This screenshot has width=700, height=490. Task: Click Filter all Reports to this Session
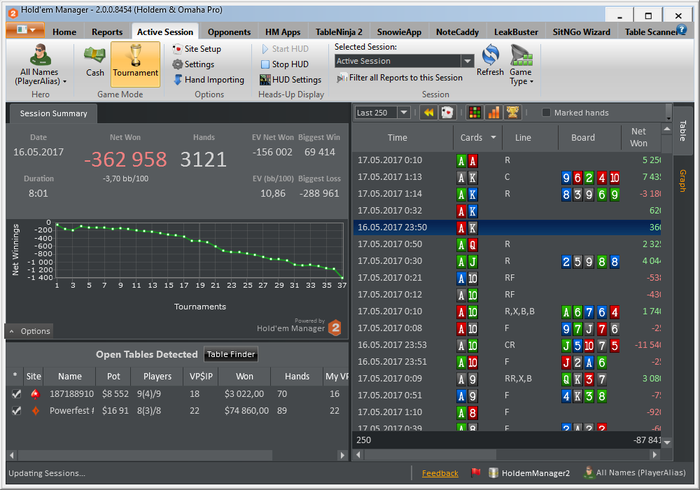click(x=400, y=78)
